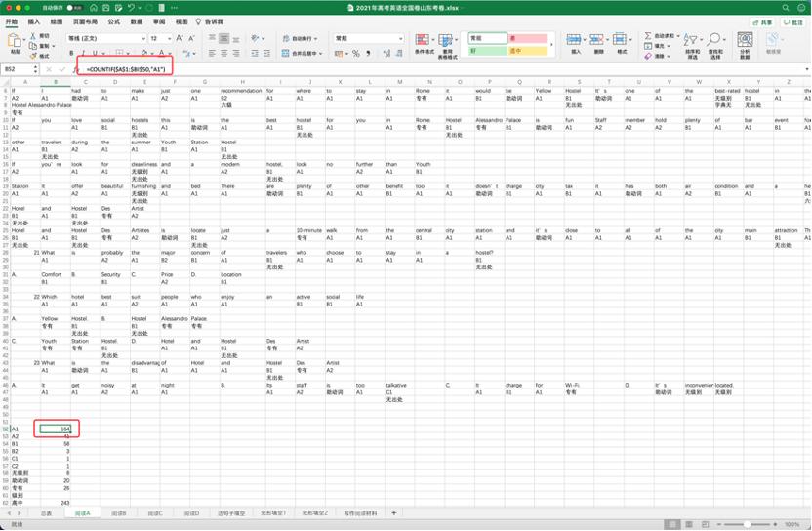Viewport: 812px width, 531px height.
Task: Toggle Italic formatting
Action: pos(83,53)
